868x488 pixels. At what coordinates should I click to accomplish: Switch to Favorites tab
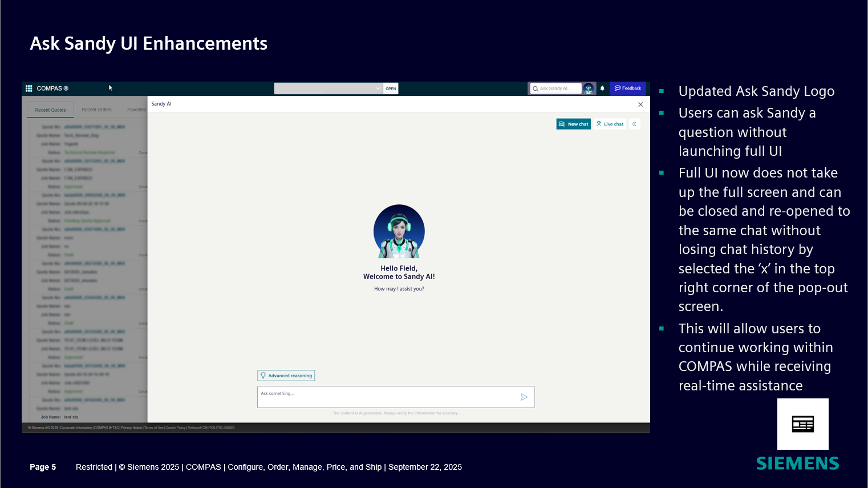(x=137, y=110)
